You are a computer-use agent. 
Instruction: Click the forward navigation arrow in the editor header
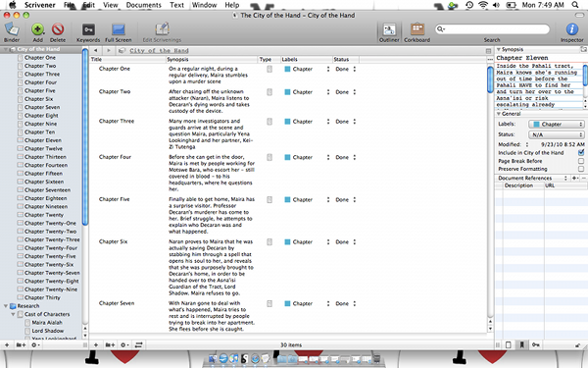[x=109, y=50]
